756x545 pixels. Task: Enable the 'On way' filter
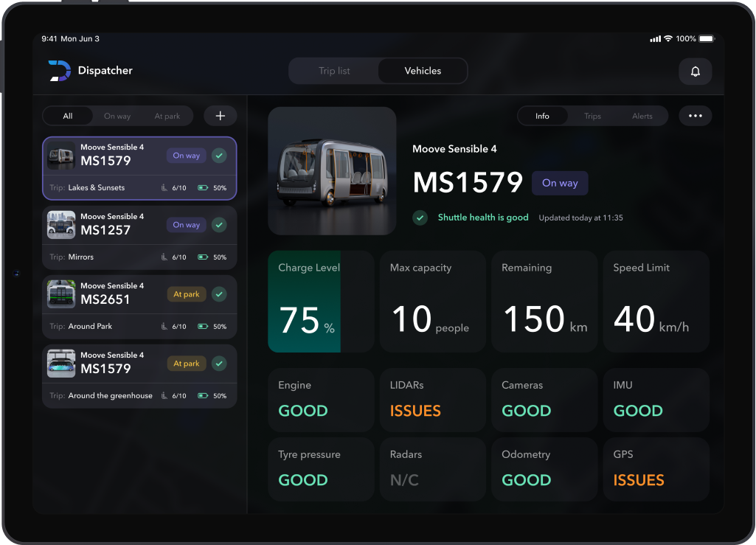point(117,116)
